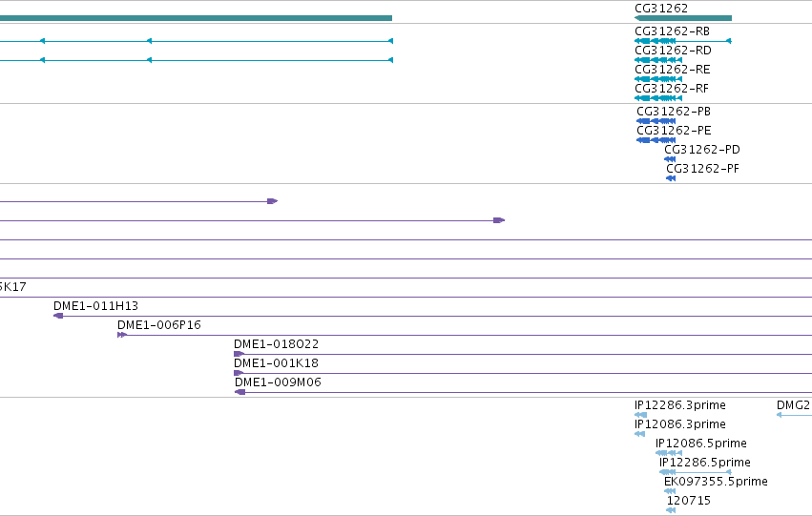
Task: Select the CG31262 gene bar
Action: [x=683, y=18]
